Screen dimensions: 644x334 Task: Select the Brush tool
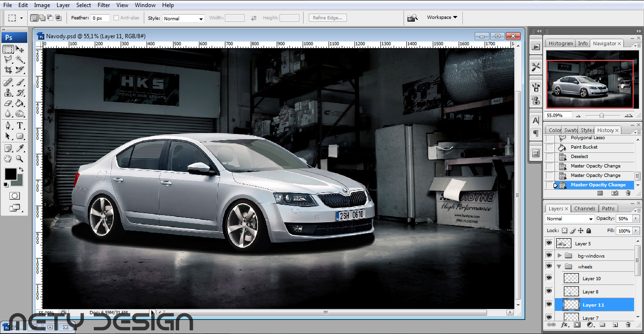pyautogui.click(x=20, y=83)
